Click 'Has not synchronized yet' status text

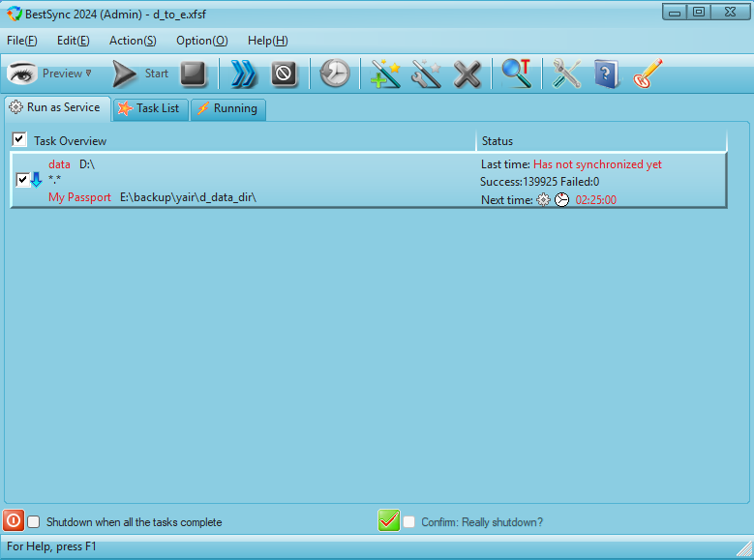tap(597, 164)
